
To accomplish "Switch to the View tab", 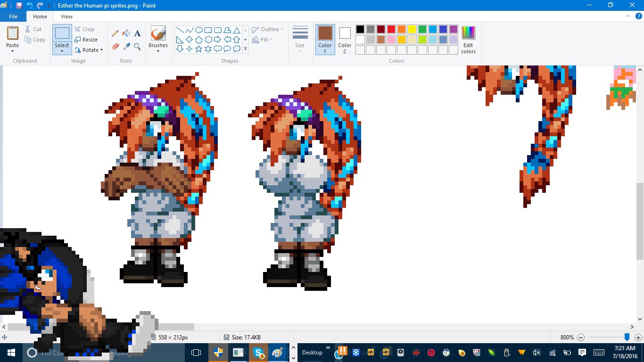I will coord(67,16).
